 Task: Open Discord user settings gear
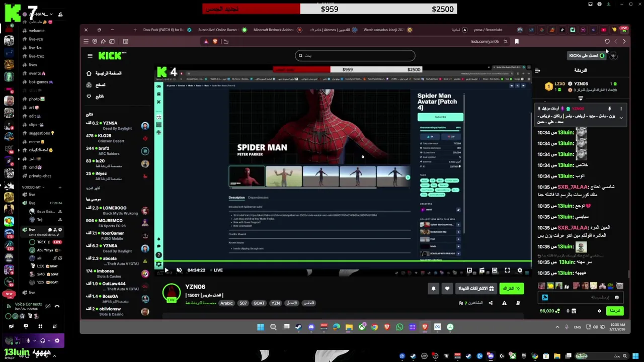pyautogui.click(x=57, y=341)
